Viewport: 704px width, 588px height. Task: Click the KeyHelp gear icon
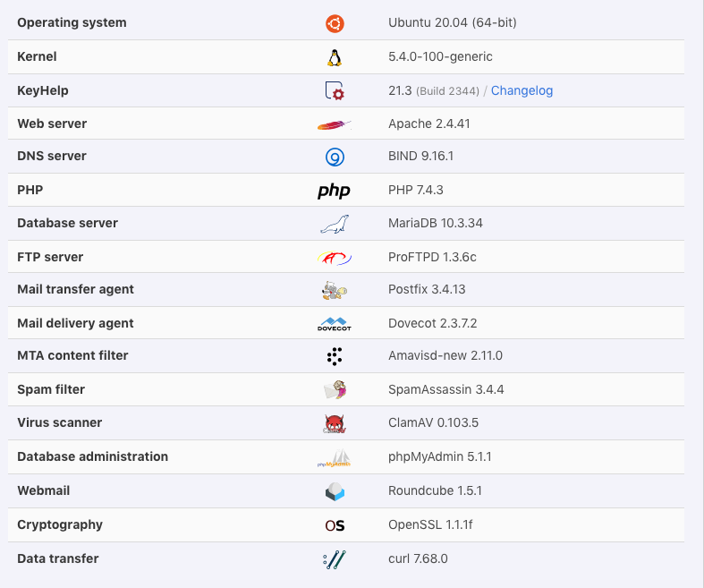point(335,90)
